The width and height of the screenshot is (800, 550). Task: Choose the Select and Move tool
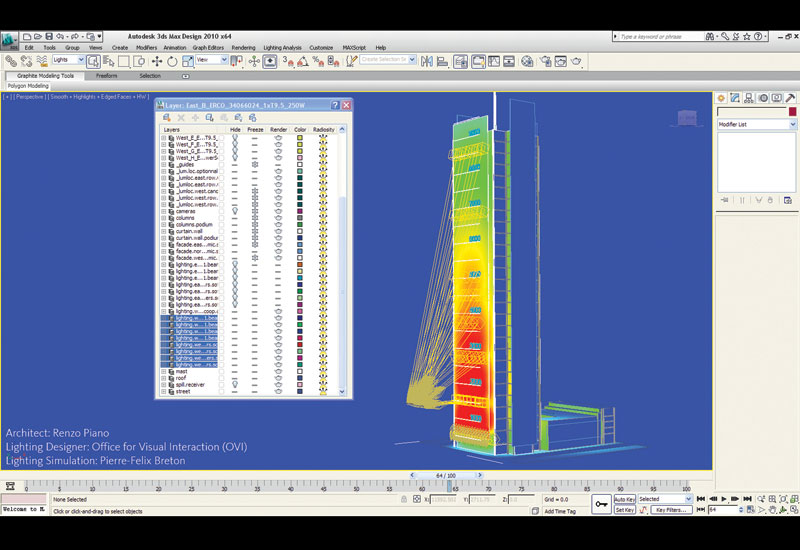tap(157, 62)
